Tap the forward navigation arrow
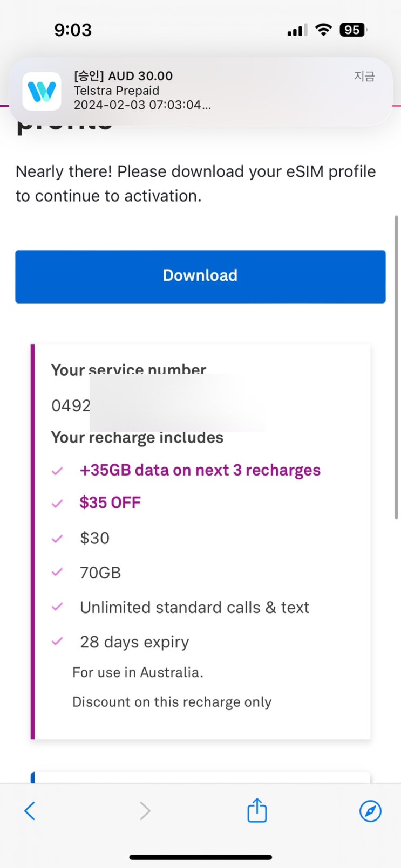 click(145, 810)
